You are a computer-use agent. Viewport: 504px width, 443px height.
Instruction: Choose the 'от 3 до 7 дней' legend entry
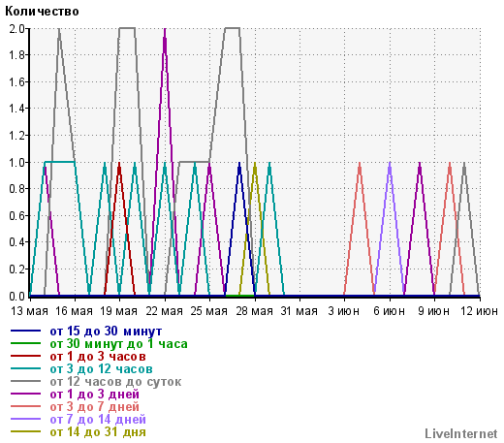pyautogui.click(x=95, y=407)
